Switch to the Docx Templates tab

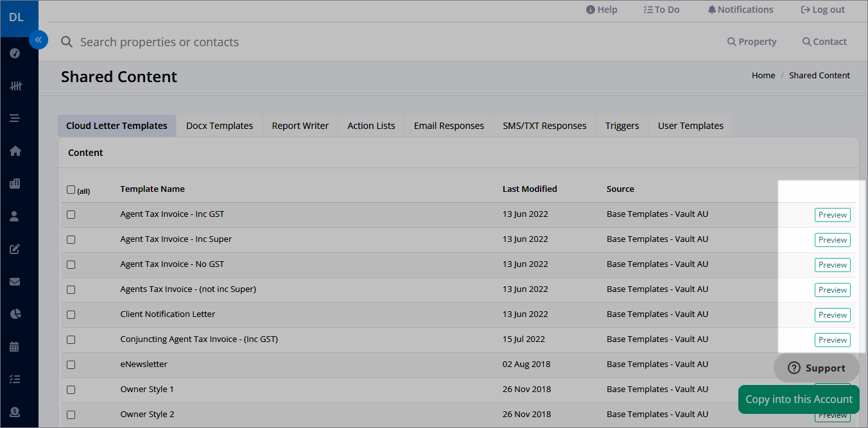220,126
